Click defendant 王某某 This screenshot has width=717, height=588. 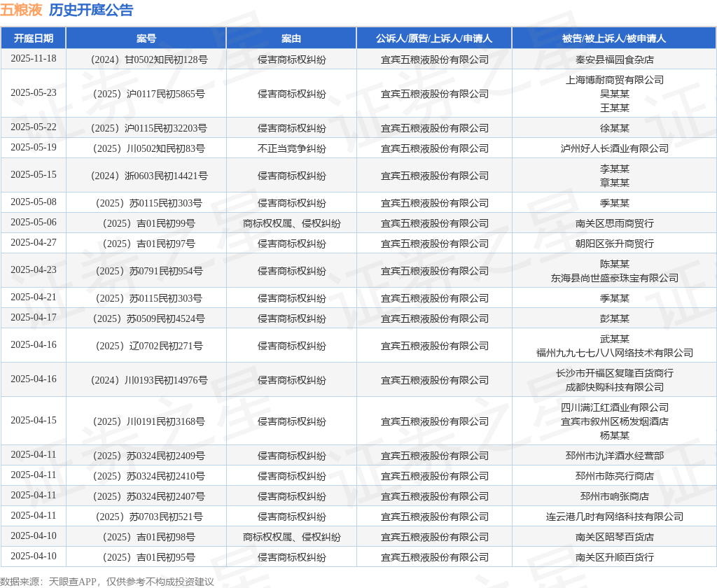click(x=615, y=108)
